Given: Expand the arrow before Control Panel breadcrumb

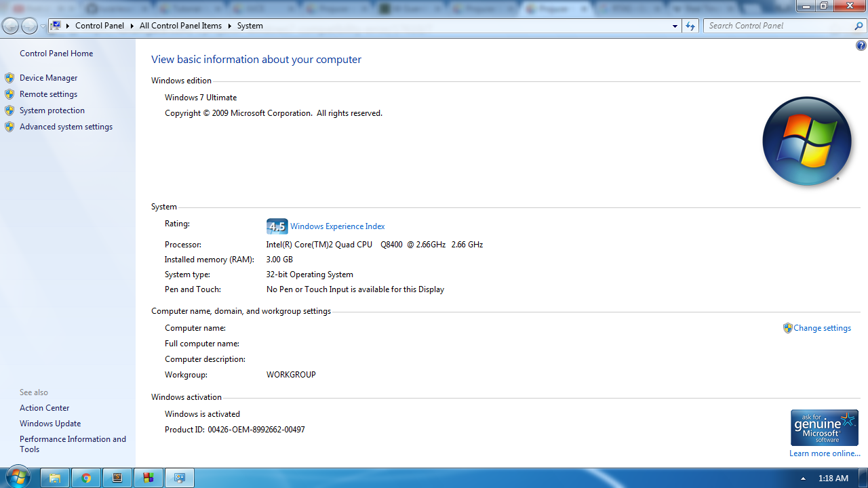Looking at the screenshot, I should coord(68,26).
